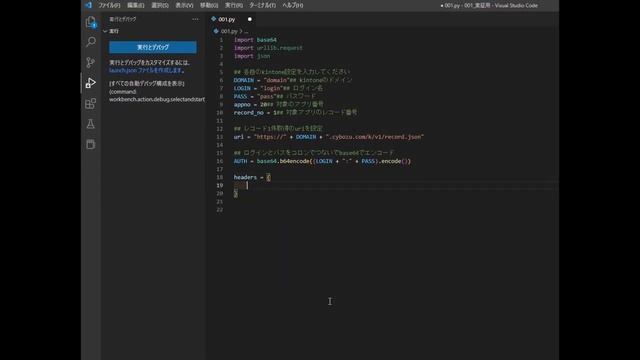Viewport: 640px width, 360px height.
Task: Open the 選択 menu
Action: 160,5
